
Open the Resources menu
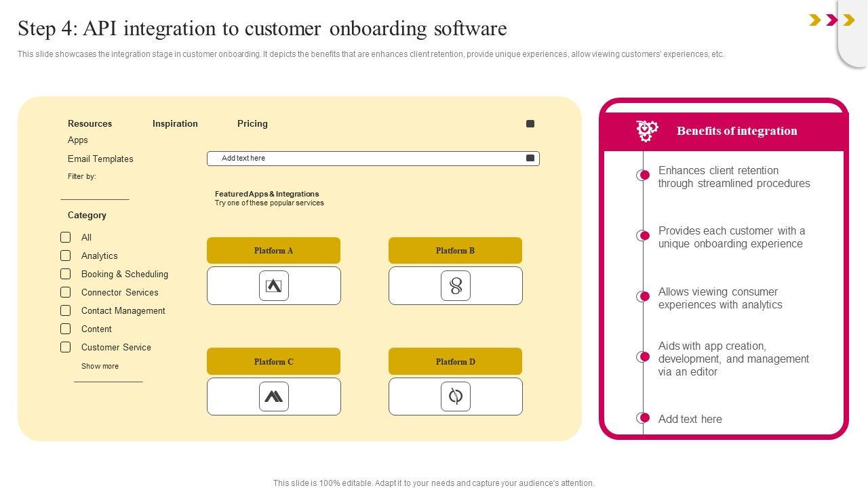click(90, 123)
